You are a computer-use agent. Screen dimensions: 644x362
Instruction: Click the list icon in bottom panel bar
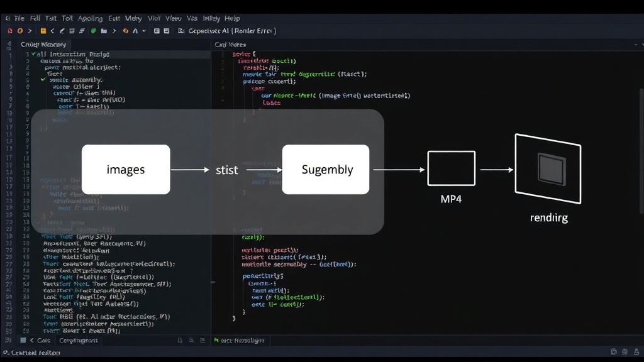coord(203,340)
